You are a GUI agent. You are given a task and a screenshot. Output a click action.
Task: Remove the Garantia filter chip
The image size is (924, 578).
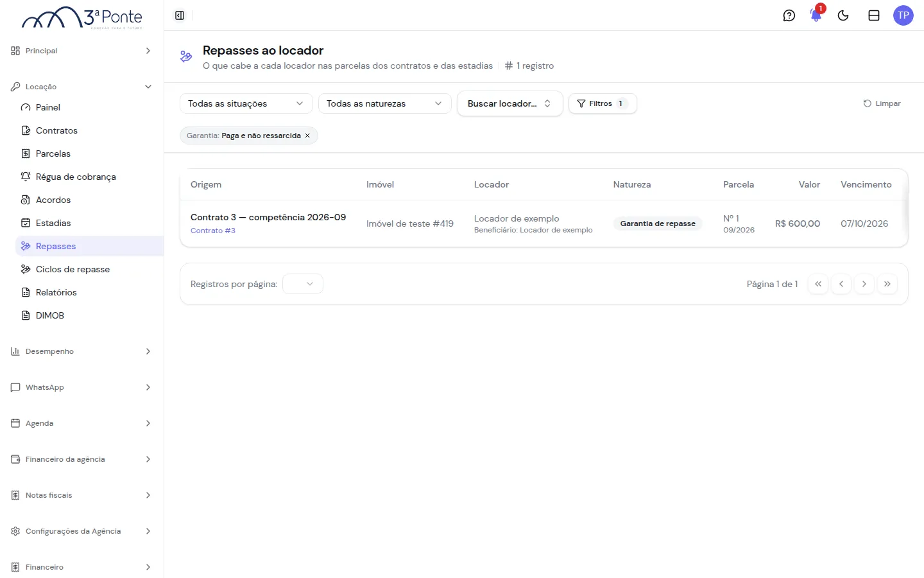(307, 136)
